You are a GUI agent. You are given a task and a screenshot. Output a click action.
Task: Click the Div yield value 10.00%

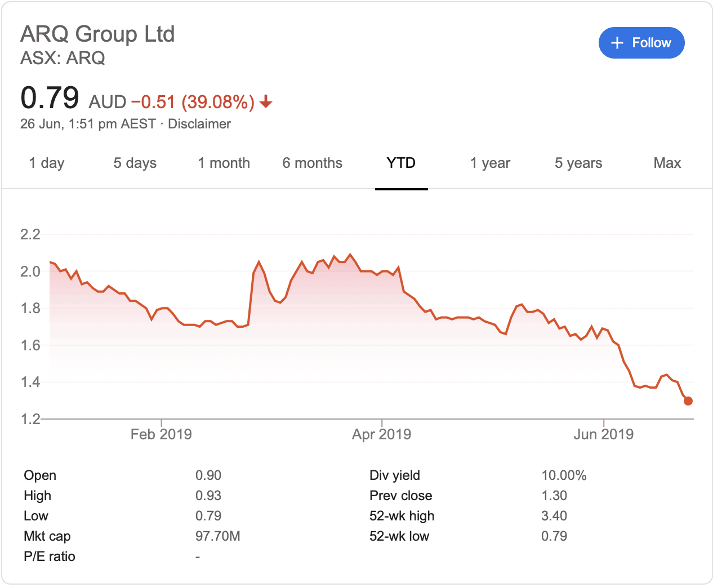(x=564, y=475)
